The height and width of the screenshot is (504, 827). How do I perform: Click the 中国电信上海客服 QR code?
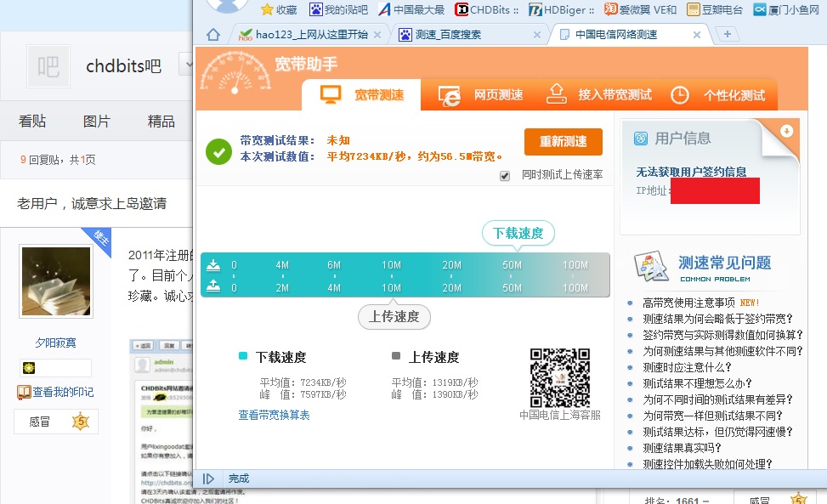559,377
